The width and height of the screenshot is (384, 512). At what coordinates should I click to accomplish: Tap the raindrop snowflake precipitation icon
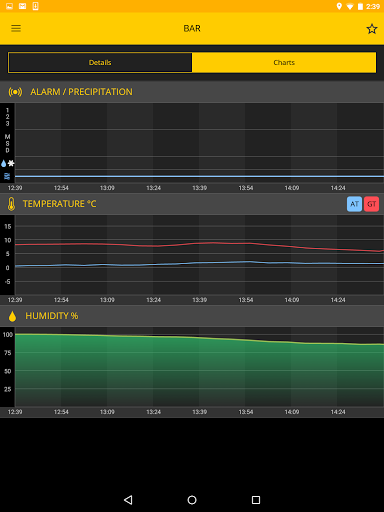click(7, 163)
